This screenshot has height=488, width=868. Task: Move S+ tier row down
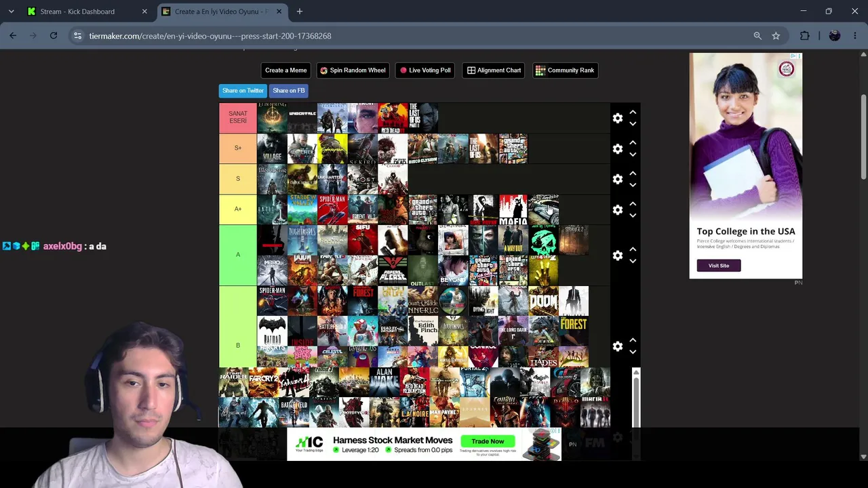click(x=633, y=154)
